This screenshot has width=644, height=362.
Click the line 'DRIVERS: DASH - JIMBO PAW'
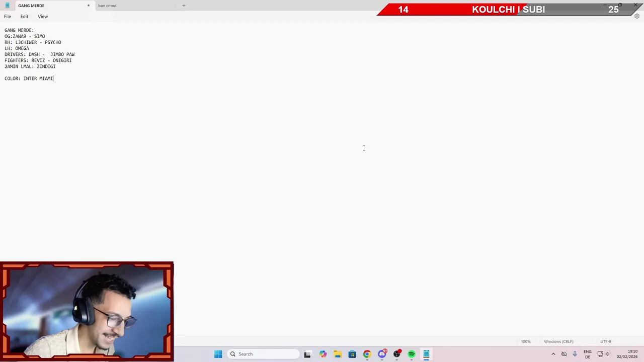point(40,54)
